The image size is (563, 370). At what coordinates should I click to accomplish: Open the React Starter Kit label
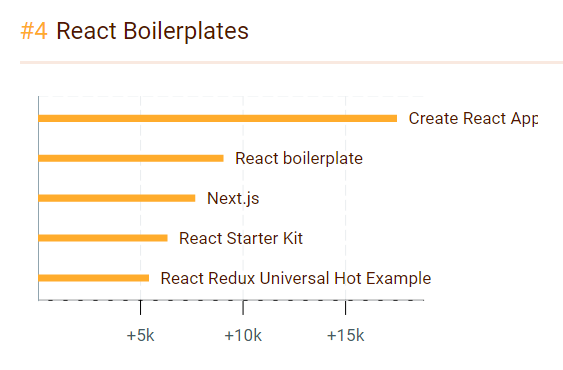pyautogui.click(x=241, y=238)
